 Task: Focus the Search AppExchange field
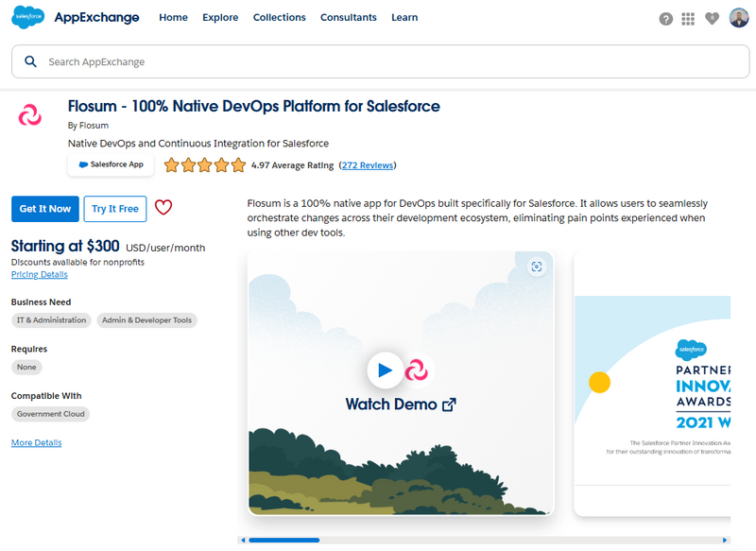(381, 61)
